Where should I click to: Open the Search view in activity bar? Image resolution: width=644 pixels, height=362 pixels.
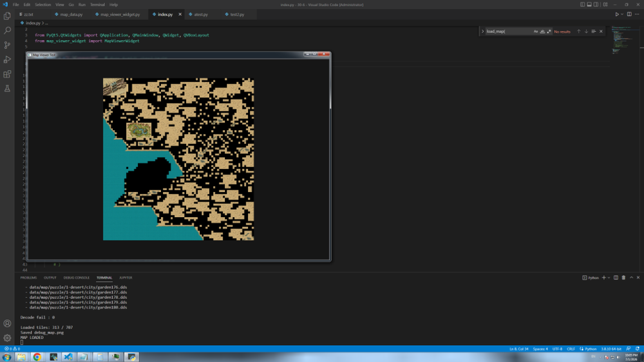point(7,30)
